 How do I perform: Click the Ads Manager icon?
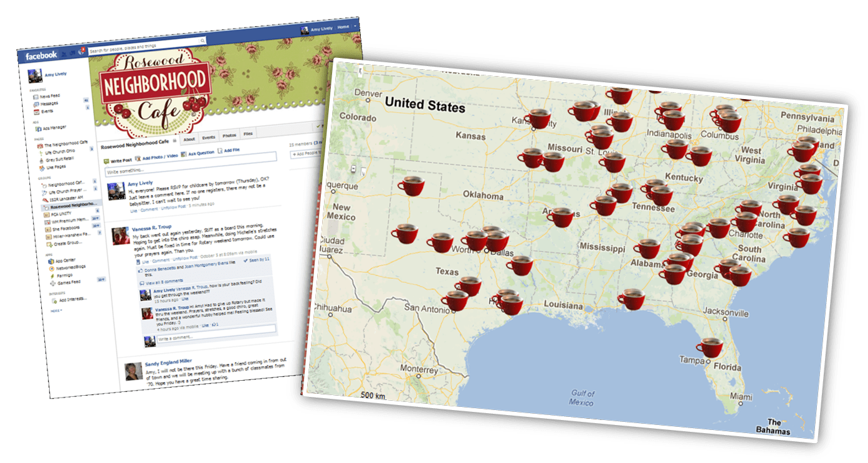click(x=39, y=128)
